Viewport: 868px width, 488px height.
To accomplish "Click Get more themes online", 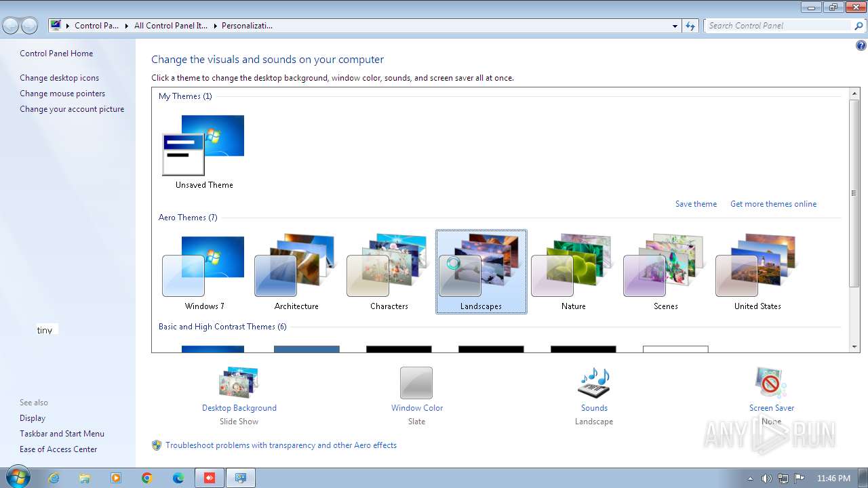I will coord(773,204).
